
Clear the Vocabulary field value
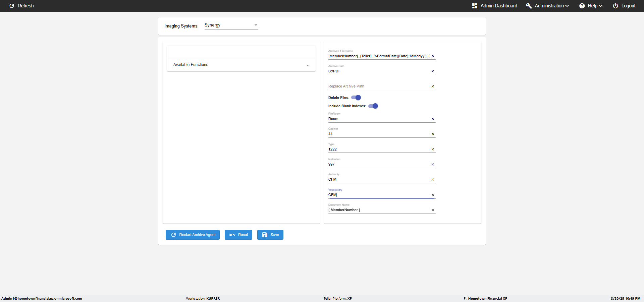click(x=433, y=195)
